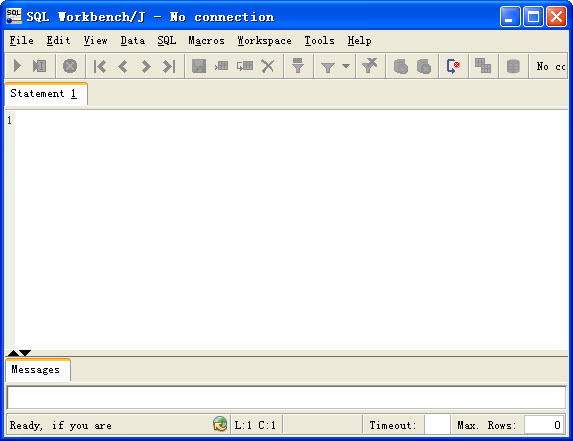Go to first row icon

[100, 66]
